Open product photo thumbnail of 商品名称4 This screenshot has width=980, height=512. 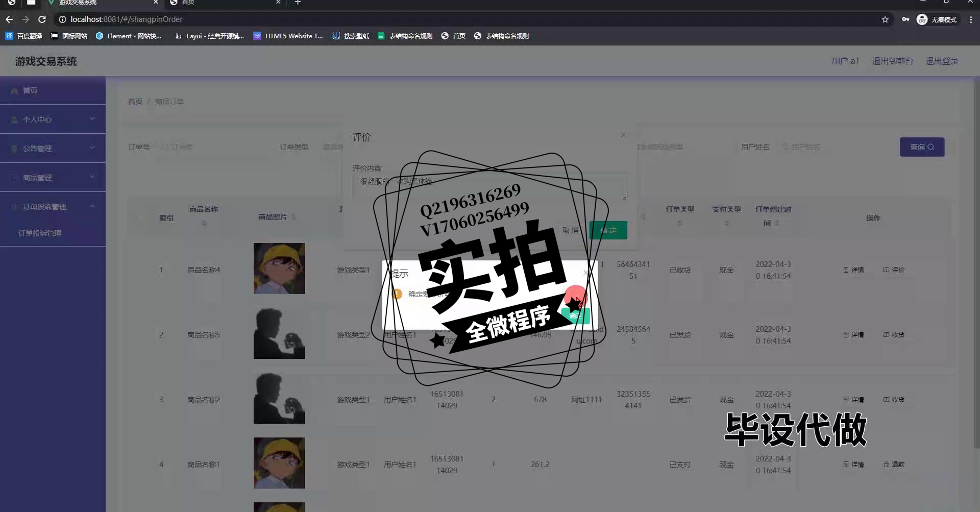pyautogui.click(x=279, y=269)
